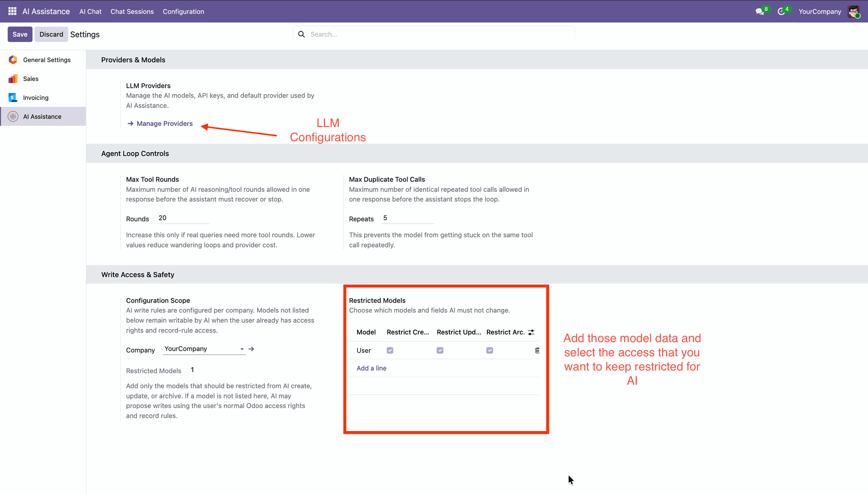Open the activities clock icon
This screenshot has height=494, width=868.
pyautogui.click(x=781, y=11)
